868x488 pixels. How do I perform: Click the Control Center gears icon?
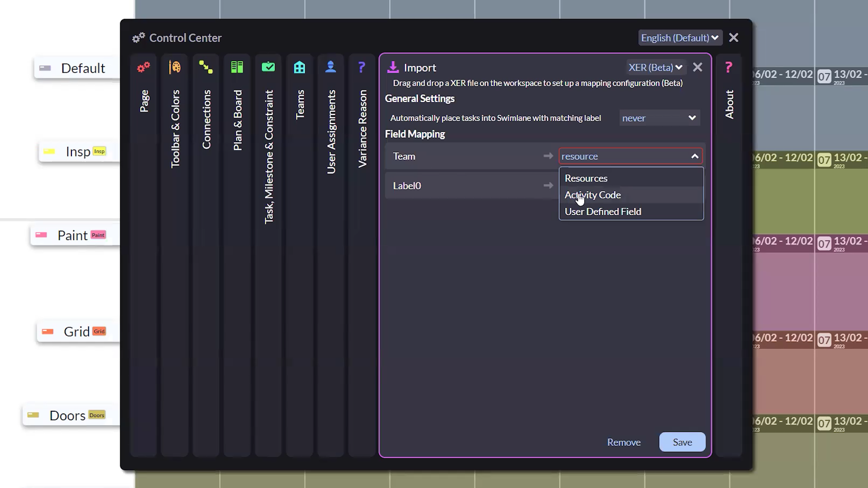pos(138,38)
